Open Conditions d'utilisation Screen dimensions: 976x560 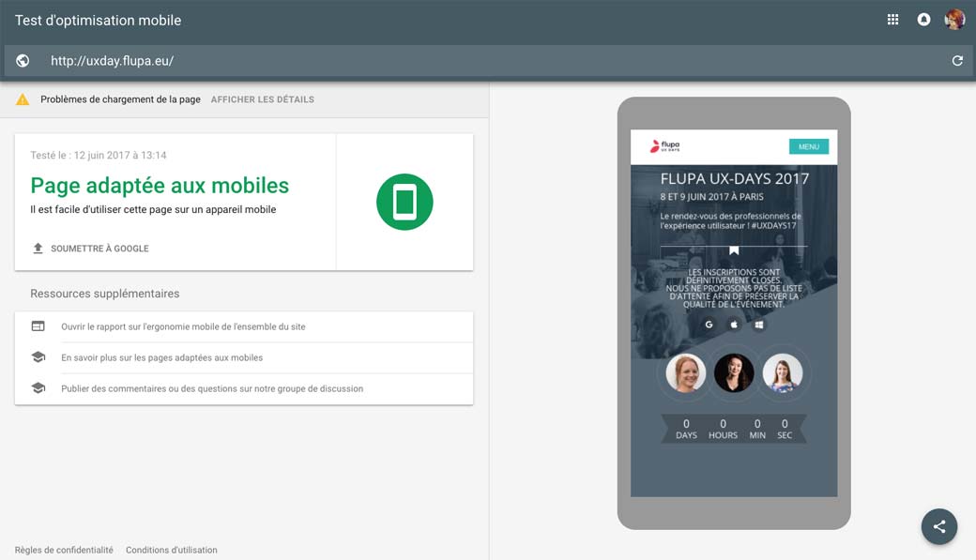click(x=172, y=550)
